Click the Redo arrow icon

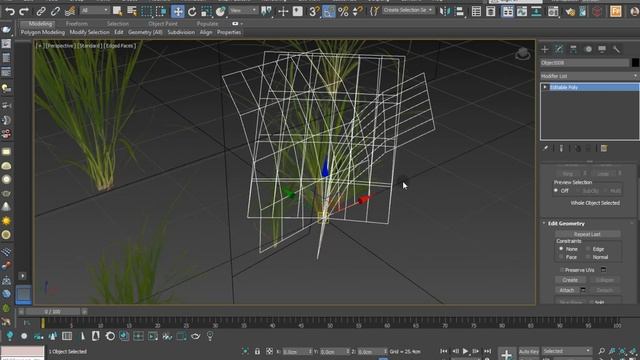(x=24, y=11)
